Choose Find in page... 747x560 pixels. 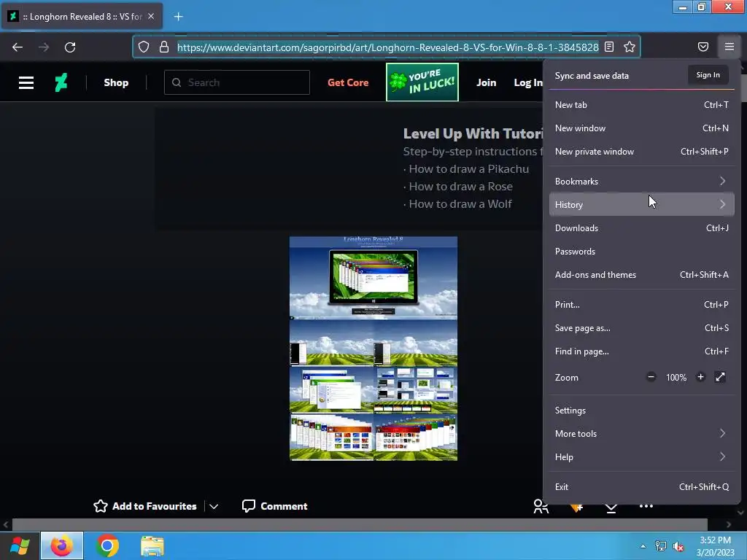(641, 351)
